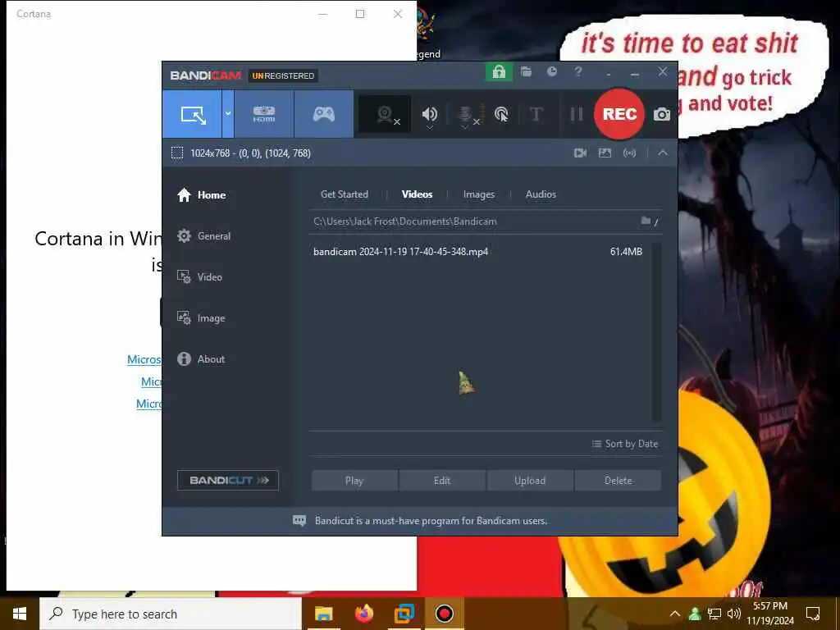Open Bandicam output folder icon in title bar
840x630 pixels.
point(526,72)
